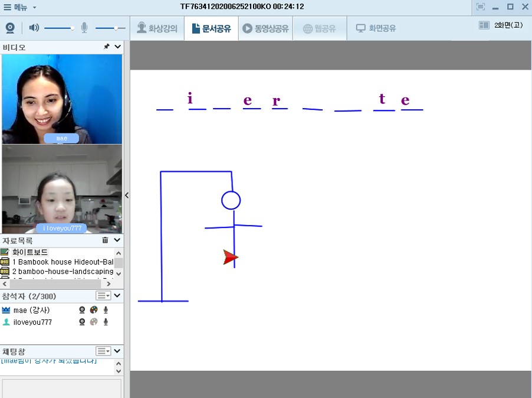Click the microphone icon in the toolbar

(x=84, y=28)
